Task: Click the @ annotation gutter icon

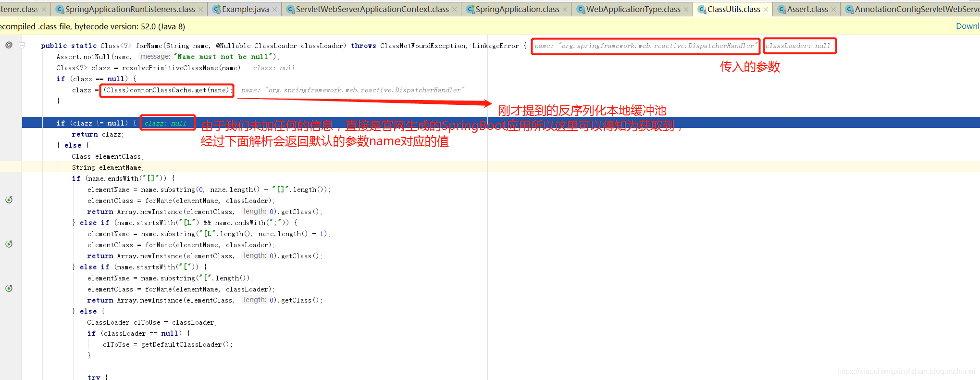Action: (x=9, y=45)
